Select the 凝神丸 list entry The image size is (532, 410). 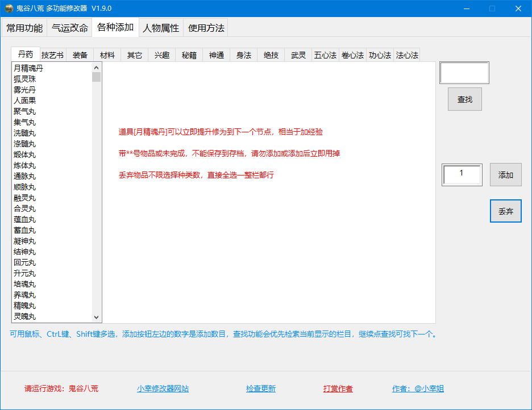(x=25, y=241)
